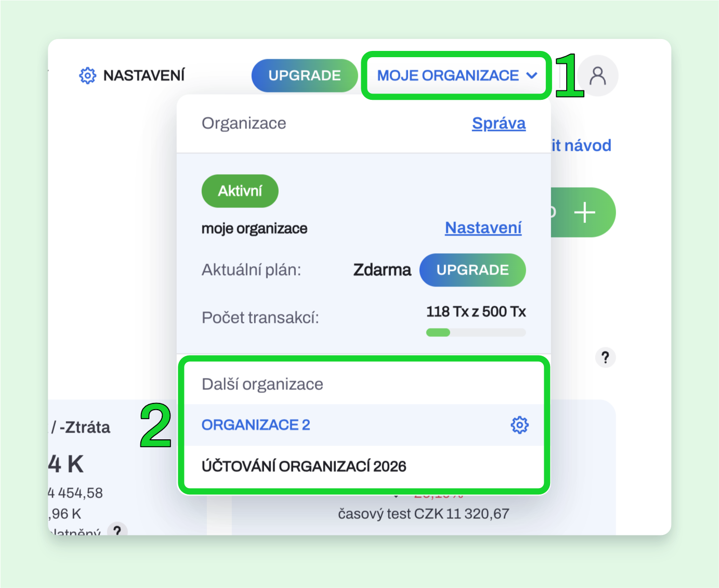Screen dimensions: 719x588
Task: Click the partially hidden návod link
Action: 581,146
